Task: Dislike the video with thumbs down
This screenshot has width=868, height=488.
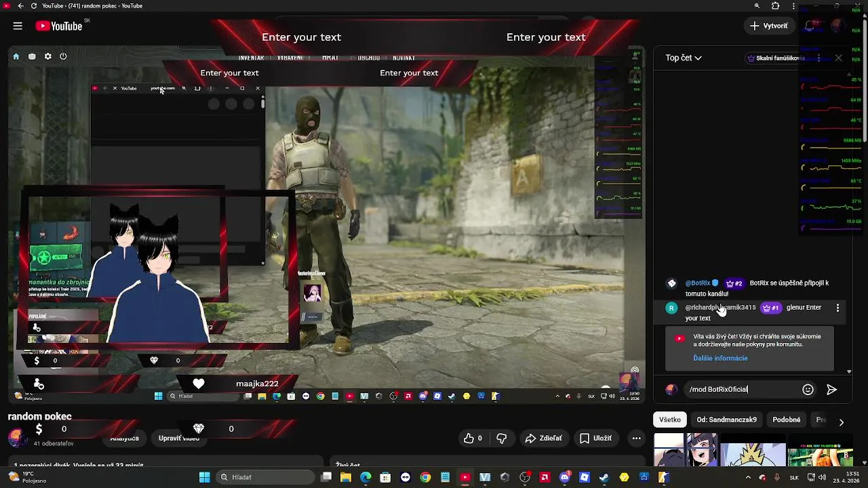Action: pyautogui.click(x=502, y=439)
